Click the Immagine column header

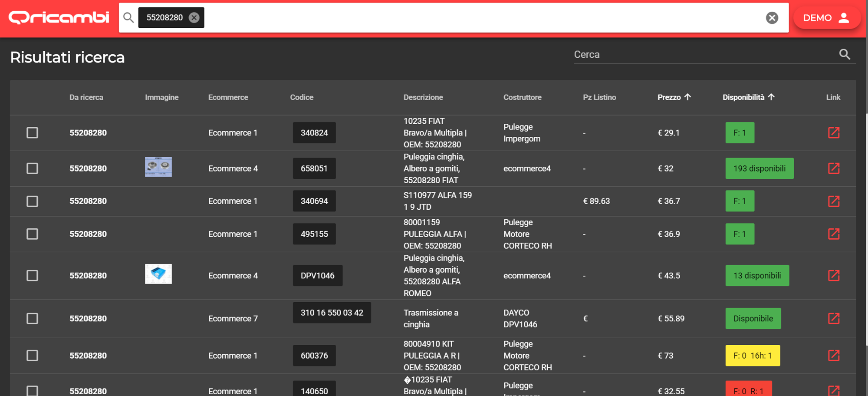tap(161, 97)
